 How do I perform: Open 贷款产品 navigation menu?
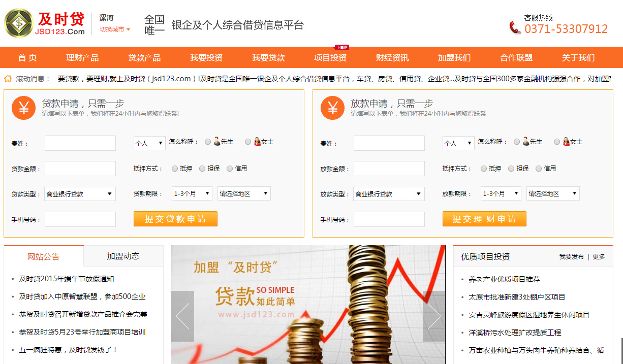(x=144, y=57)
